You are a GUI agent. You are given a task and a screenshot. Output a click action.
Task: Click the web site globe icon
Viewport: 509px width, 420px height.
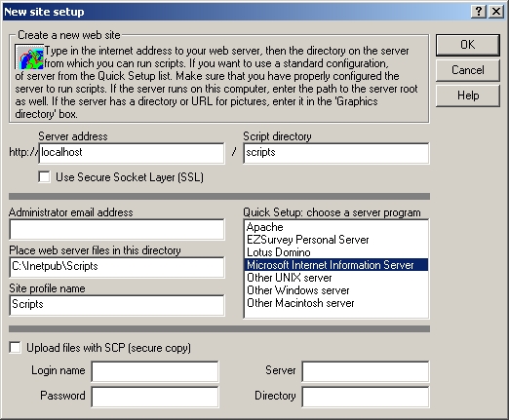pyautogui.click(x=29, y=57)
